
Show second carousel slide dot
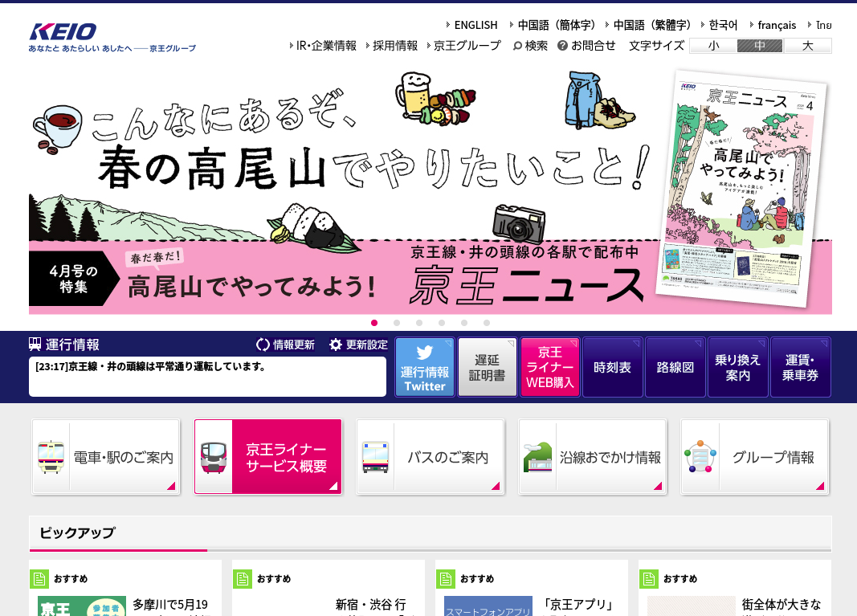pyautogui.click(x=397, y=323)
